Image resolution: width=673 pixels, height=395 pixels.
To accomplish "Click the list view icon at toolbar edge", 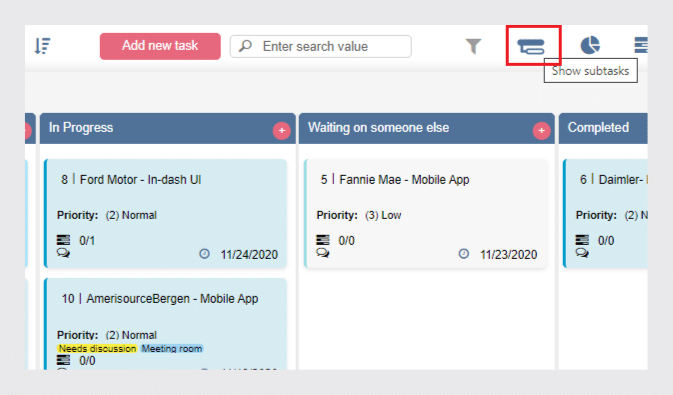I will 641,45.
